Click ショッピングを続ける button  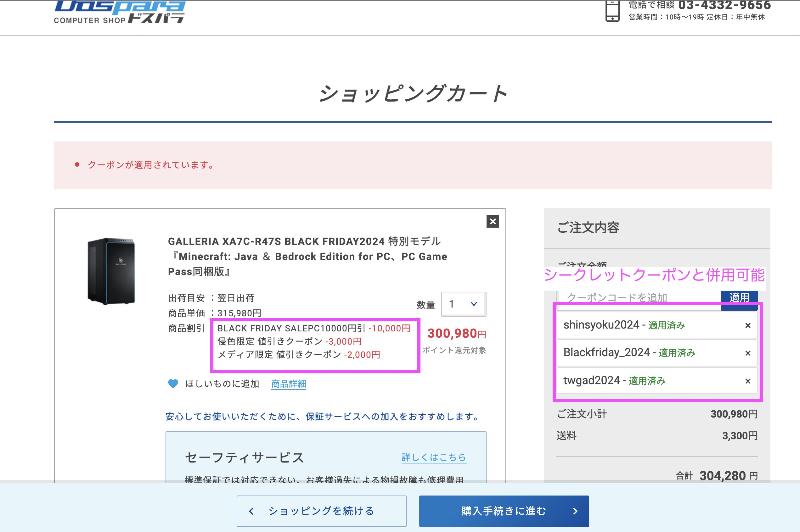point(322,511)
